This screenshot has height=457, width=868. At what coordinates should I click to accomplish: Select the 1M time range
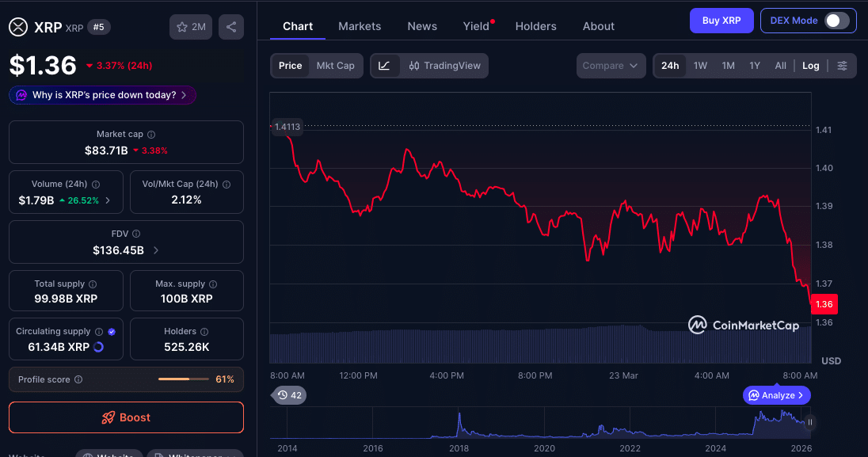click(x=728, y=66)
